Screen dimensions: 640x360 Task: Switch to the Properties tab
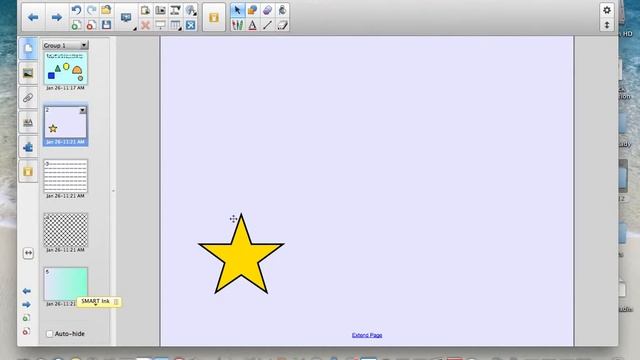[28, 122]
